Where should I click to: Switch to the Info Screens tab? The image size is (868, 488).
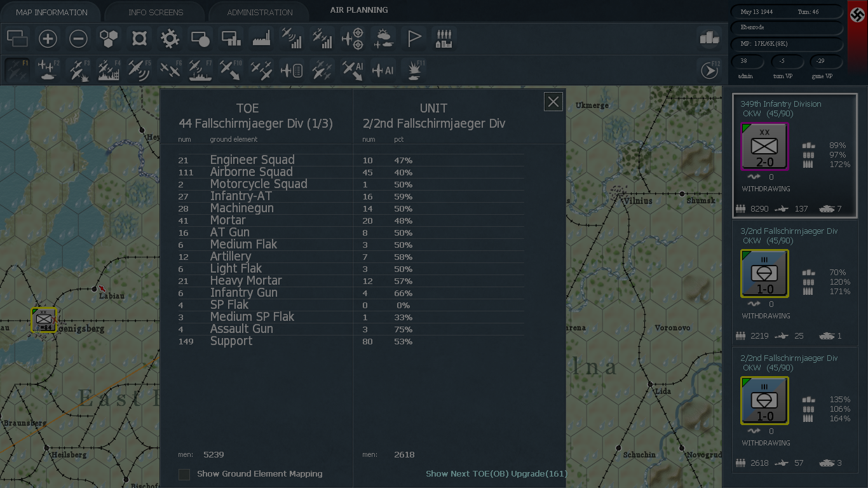pos(156,12)
